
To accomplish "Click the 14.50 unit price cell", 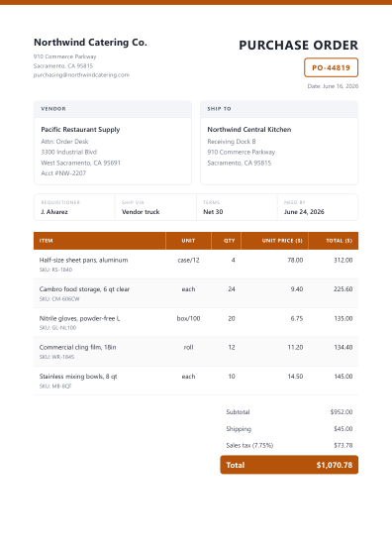I will 295,377.
